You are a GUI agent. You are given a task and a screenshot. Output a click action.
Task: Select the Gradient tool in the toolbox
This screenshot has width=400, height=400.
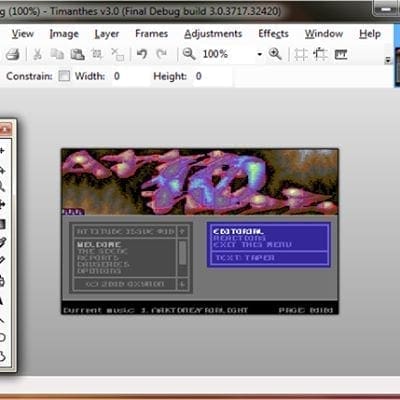2,224
